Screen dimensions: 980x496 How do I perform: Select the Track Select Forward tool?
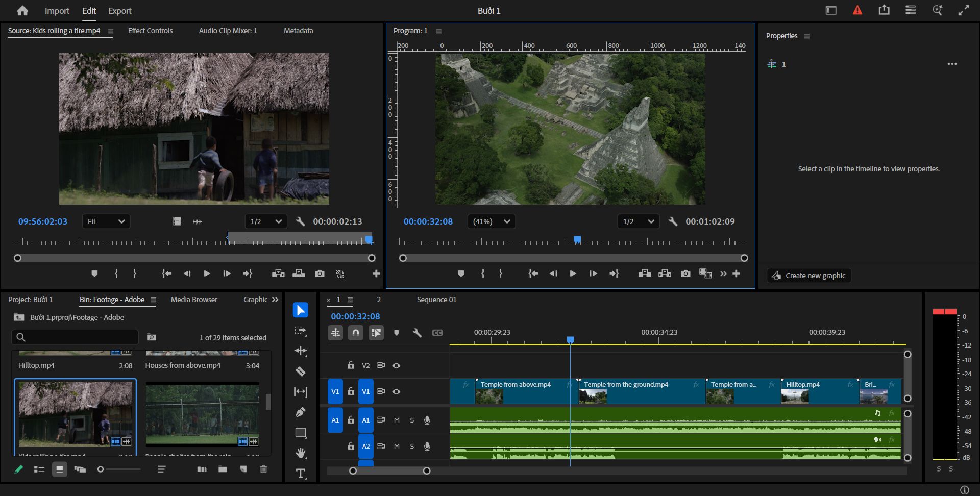click(301, 331)
